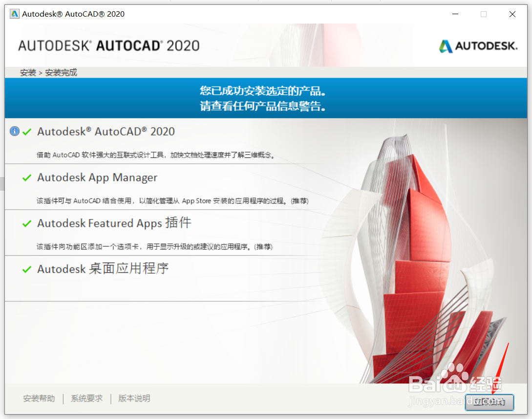Open the 安装帮助 link
The image size is (532, 419).
(x=39, y=398)
